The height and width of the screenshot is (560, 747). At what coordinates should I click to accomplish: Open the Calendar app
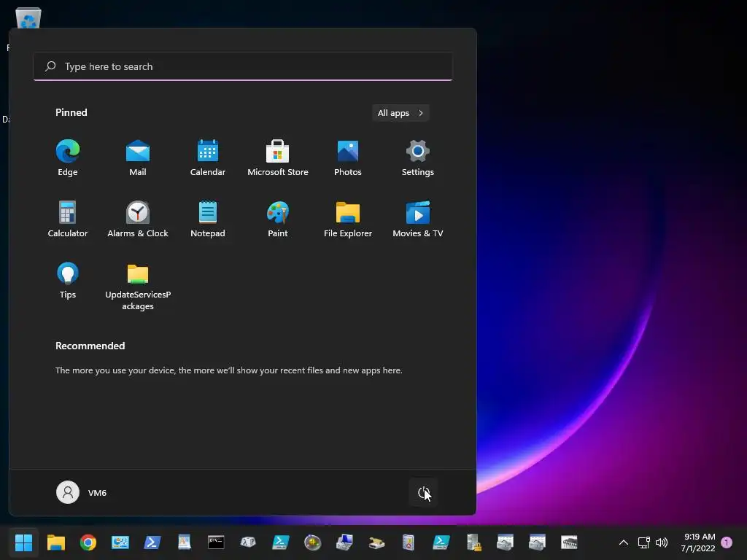208,158
